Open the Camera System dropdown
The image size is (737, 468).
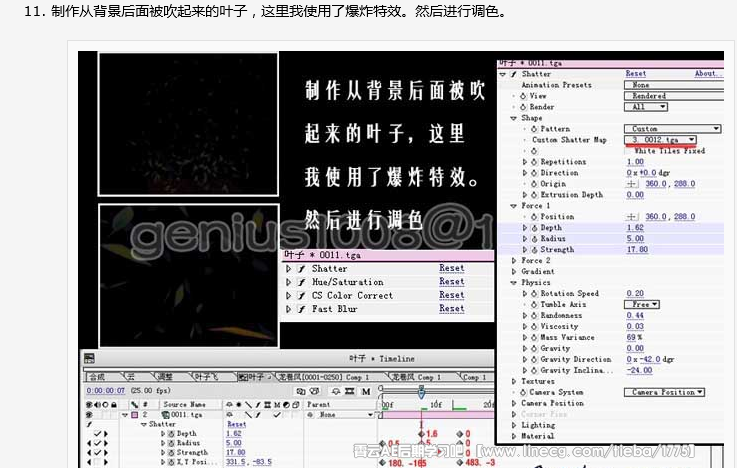point(664,392)
